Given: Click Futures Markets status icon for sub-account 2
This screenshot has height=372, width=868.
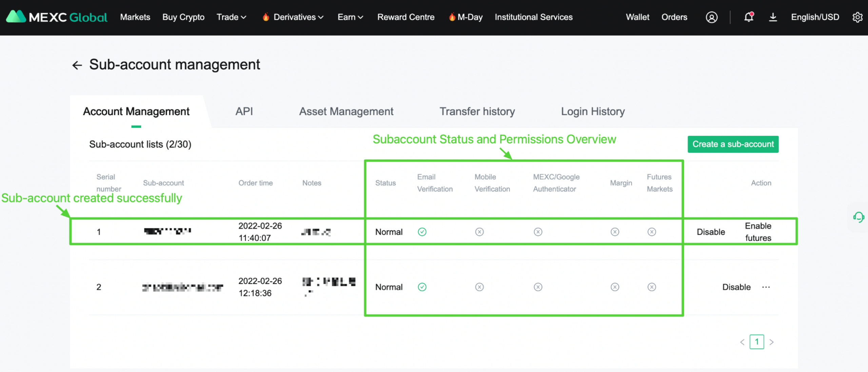Looking at the screenshot, I should [x=651, y=287].
